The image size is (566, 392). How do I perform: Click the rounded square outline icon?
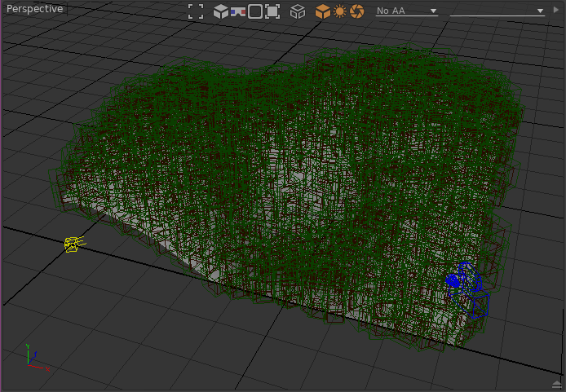(255, 11)
